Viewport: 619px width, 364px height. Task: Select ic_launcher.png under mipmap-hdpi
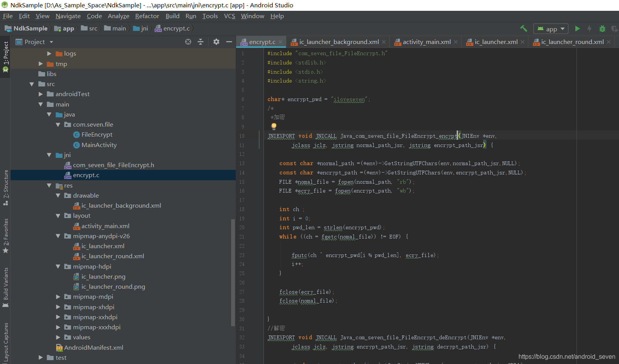point(99,276)
